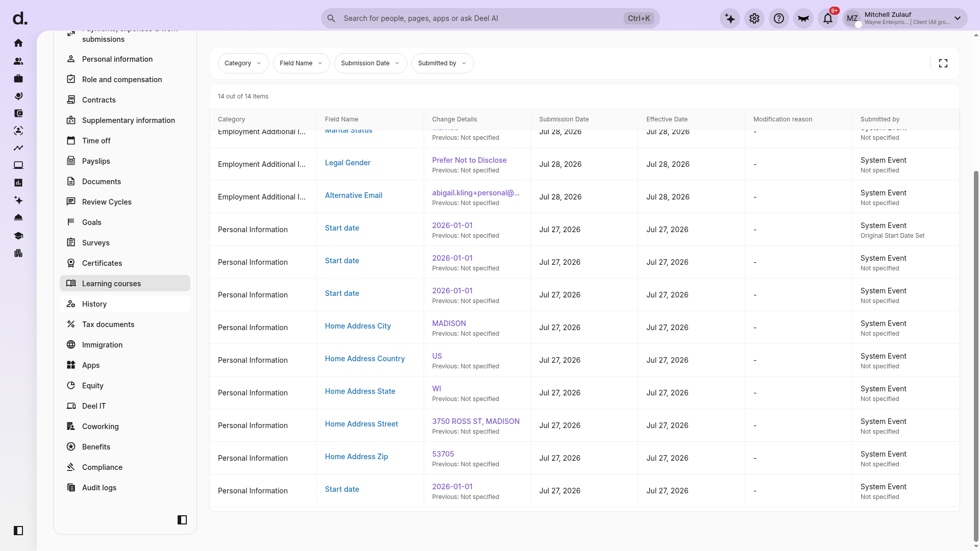This screenshot has height=551, width=980.
Task: Click the bar chart reports icon in left rail
Action: tap(18, 183)
